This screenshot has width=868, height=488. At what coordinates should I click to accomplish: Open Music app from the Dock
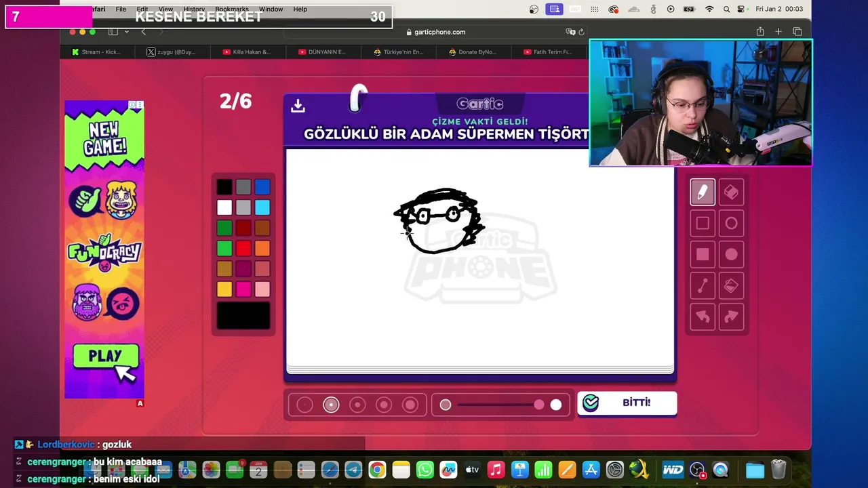[496, 469]
